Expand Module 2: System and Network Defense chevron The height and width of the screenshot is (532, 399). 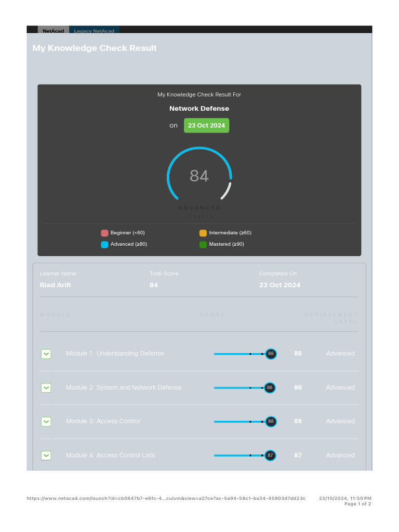pyautogui.click(x=46, y=388)
